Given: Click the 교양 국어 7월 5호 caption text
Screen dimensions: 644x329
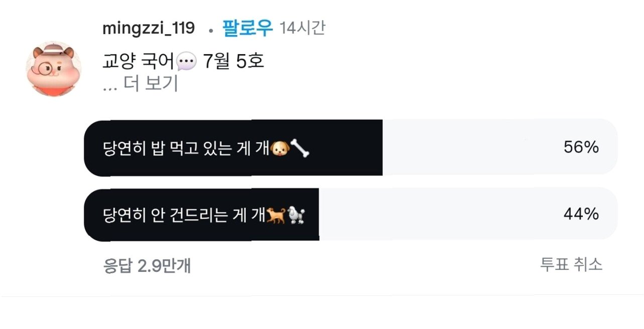Looking at the screenshot, I should pyautogui.click(x=183, y=62).
